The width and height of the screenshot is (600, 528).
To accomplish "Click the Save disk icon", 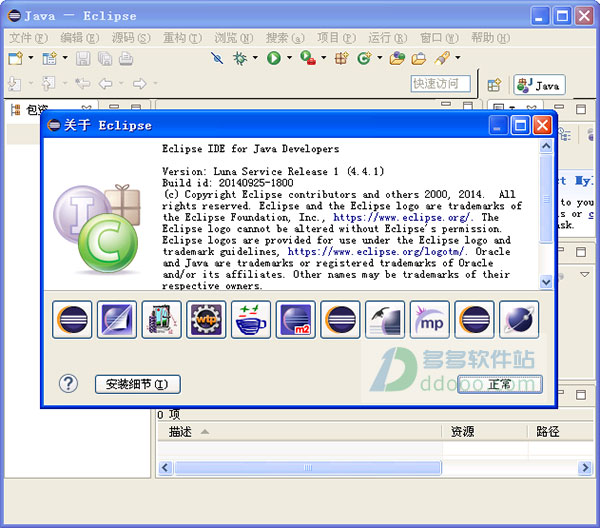I will (83, 59).
